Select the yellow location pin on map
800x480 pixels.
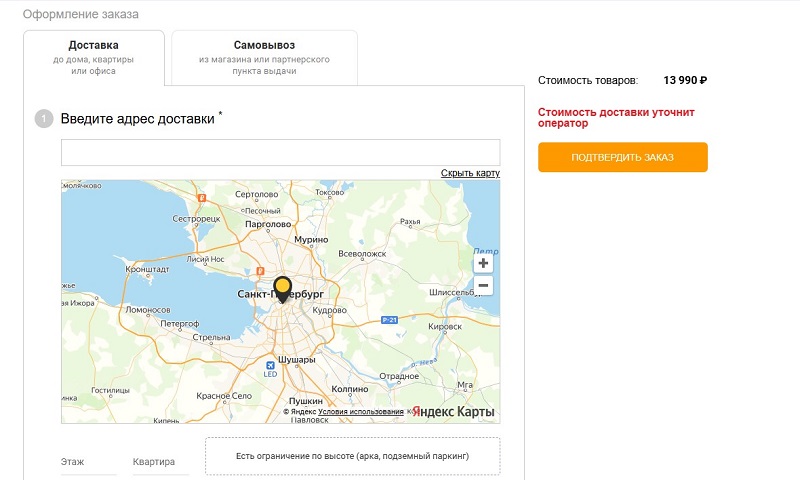[x=282, y=289]
